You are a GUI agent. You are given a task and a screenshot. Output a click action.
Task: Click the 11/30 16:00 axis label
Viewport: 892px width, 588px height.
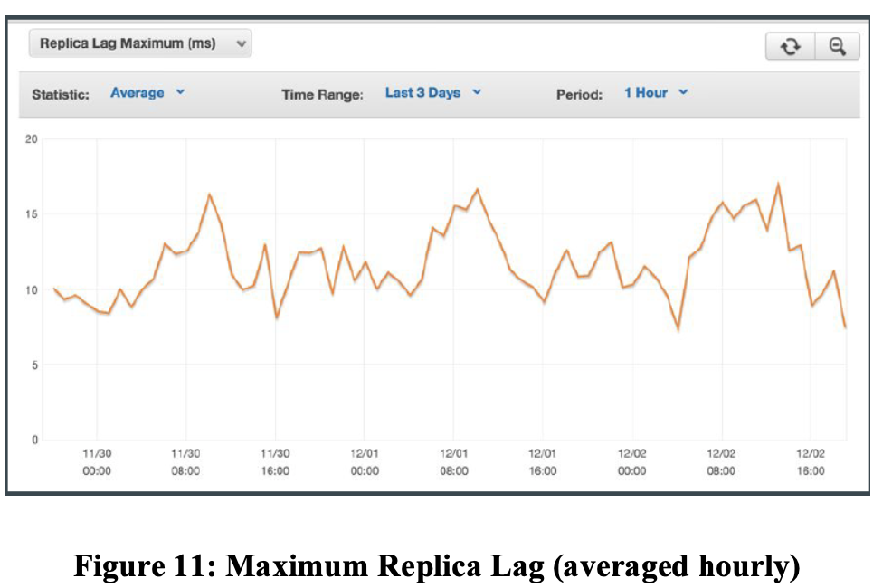pyautogui.click(x=275, y=462)
